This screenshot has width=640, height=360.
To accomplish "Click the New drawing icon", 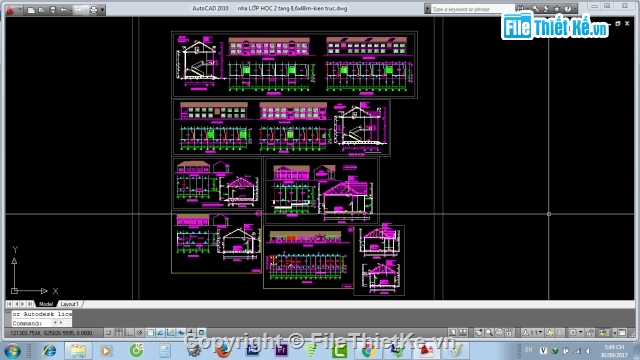I will 31,10.
